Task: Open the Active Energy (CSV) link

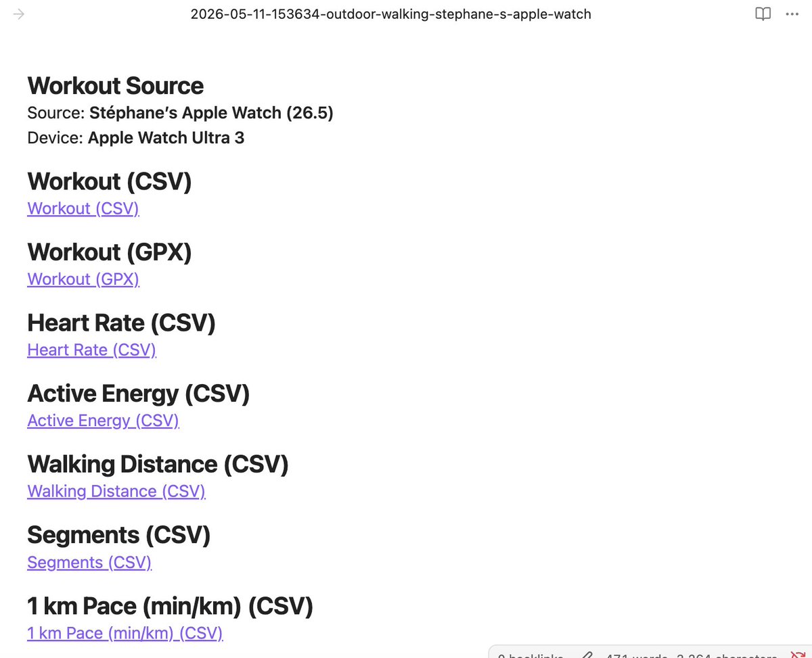Action: click(103, 421)
